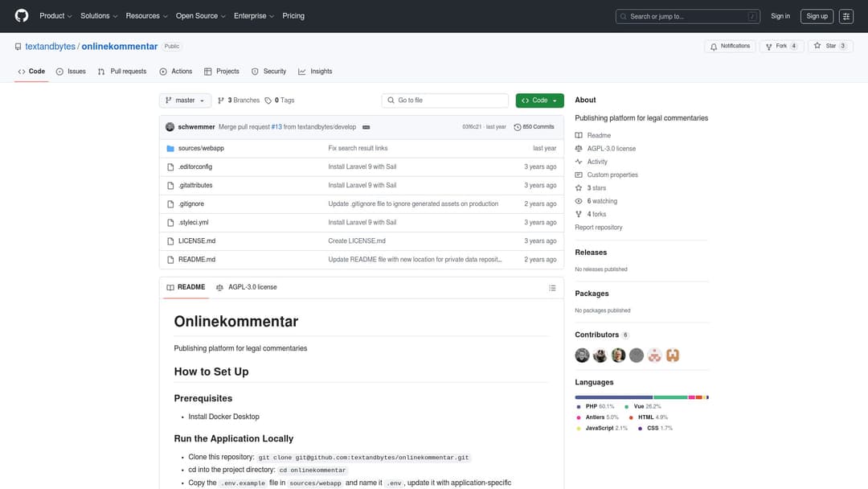Viewport: 868px width, 489px height.
Task: Click the tag icon next to 0 Tags
Action: point(268,101)
